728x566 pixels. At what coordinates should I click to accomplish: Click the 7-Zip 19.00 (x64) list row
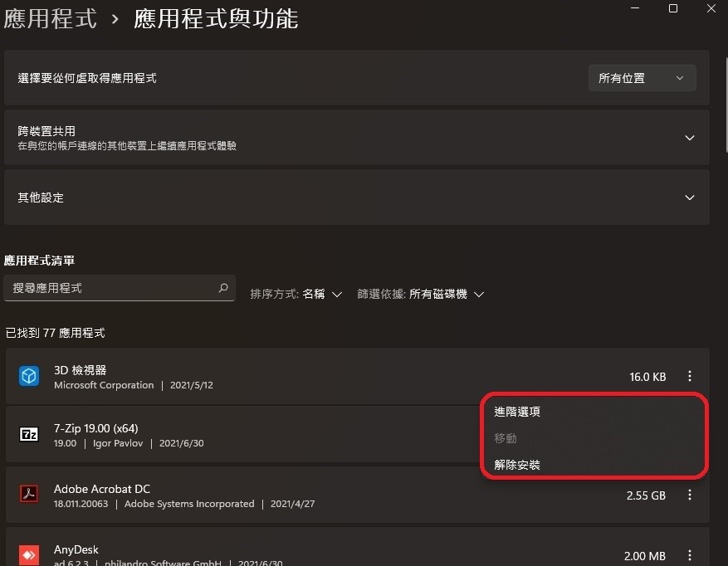click(x=243, y=435)
